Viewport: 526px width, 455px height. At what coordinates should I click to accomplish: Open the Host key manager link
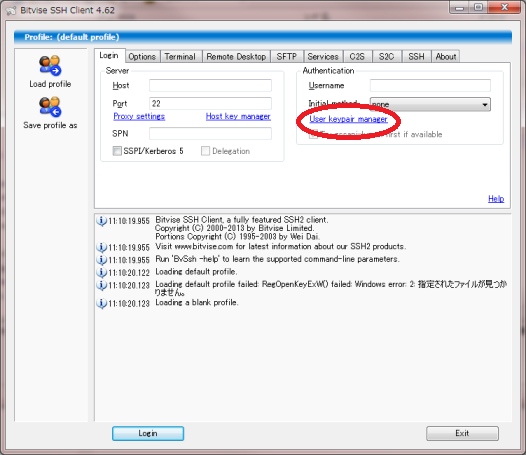point(238,116)
